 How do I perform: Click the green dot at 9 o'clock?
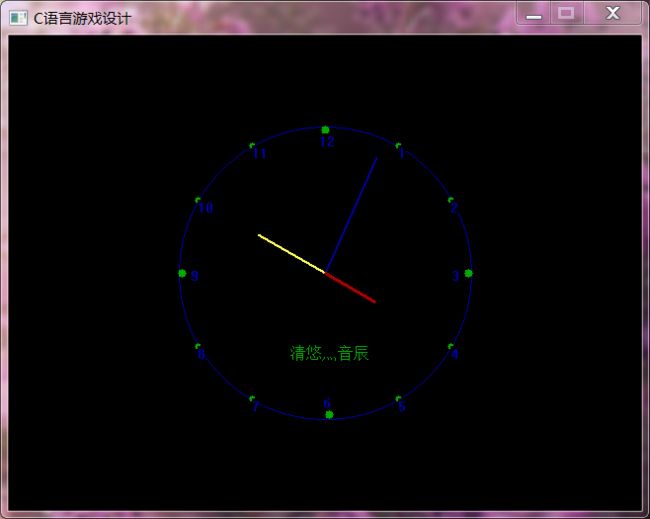pos(182,273)
